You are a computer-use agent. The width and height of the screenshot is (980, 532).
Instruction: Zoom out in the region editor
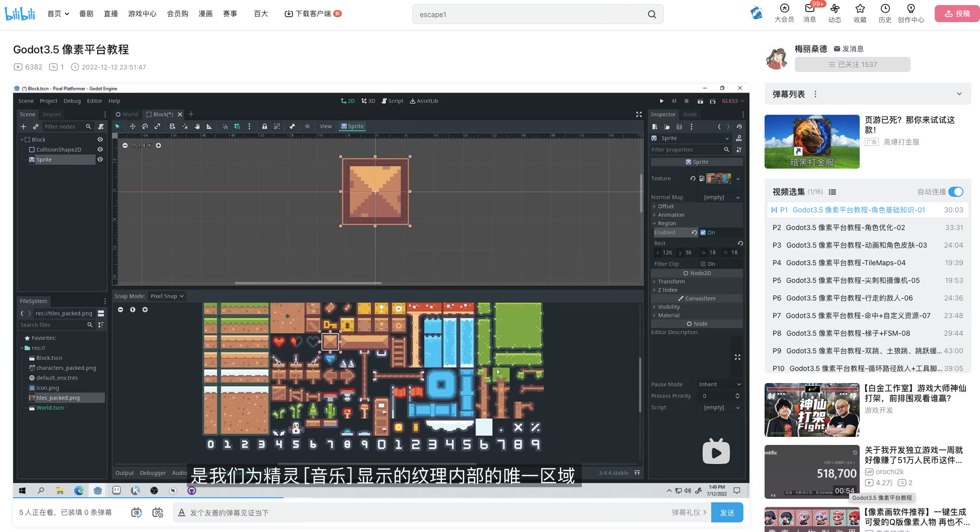click(121, 310)
